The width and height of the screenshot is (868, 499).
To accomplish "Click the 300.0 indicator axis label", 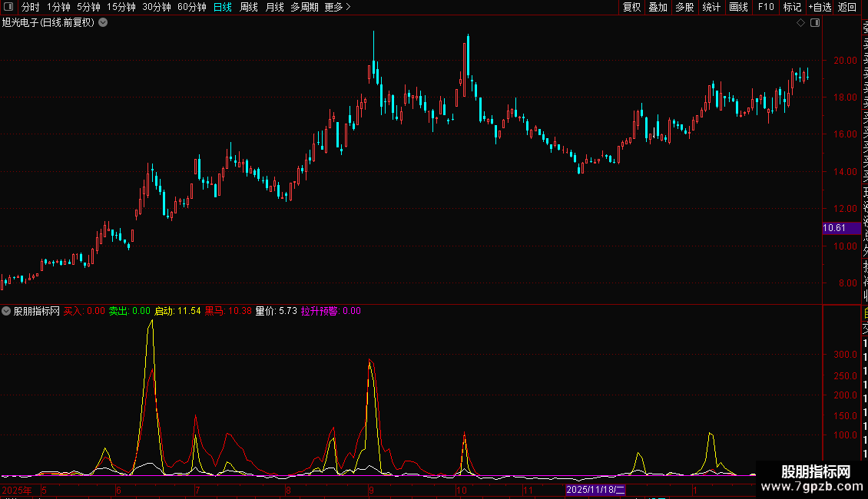I will (x=845, y=355).
